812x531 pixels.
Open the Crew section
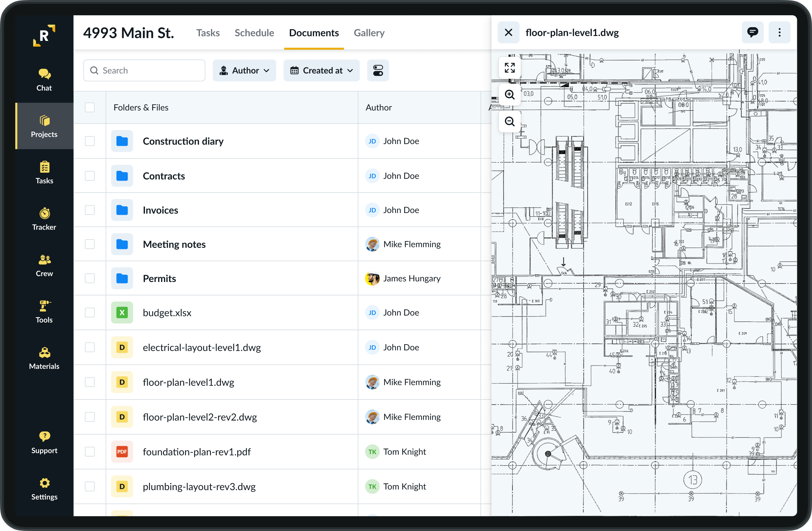point(44,265)
